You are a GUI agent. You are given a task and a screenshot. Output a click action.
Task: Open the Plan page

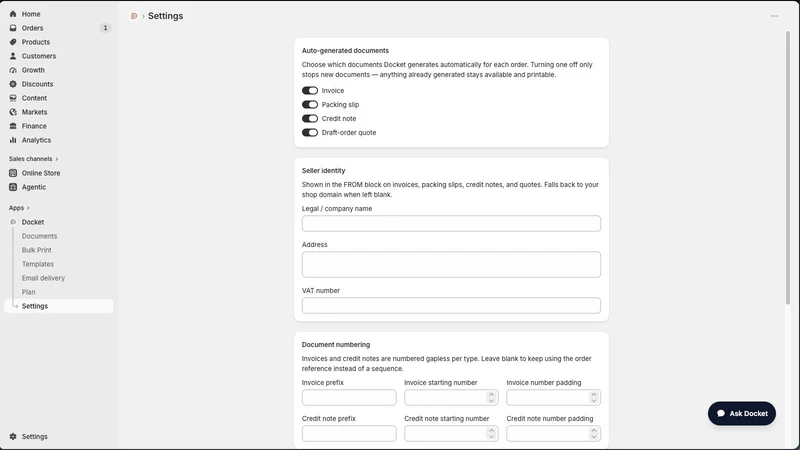click(28, 292)
